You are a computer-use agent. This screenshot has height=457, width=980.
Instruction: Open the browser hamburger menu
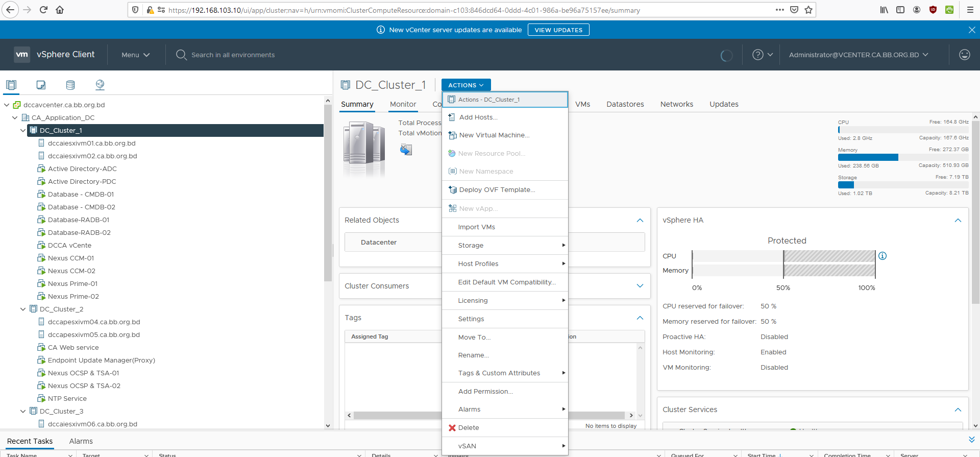pos(970,10)
